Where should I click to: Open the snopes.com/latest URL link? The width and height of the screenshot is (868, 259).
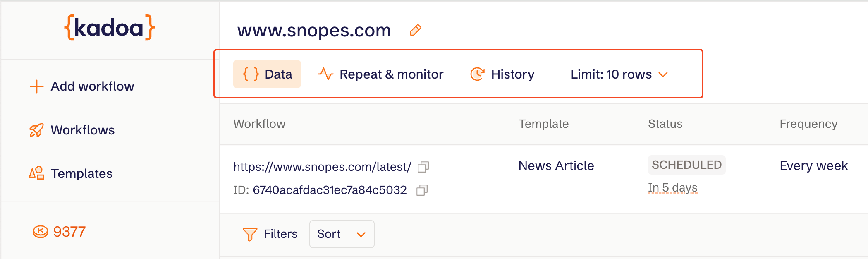pos(322,167)
